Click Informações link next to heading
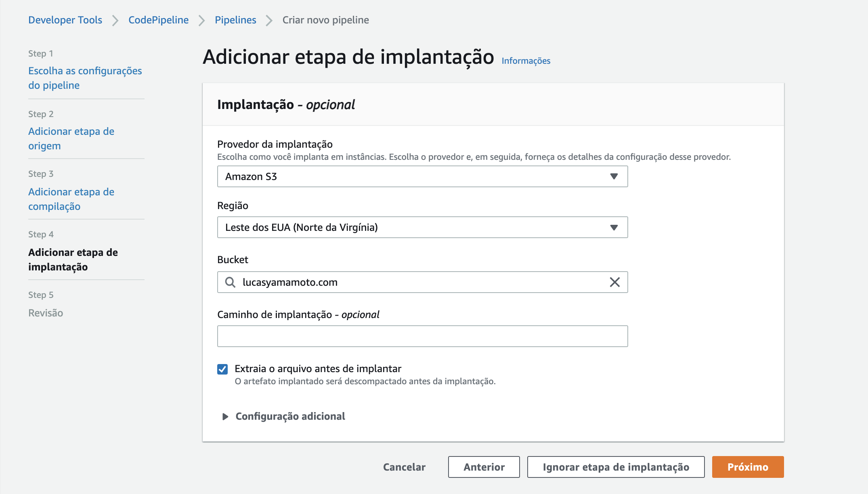Viewport: 868px width, 494px height. click(526, 61)
